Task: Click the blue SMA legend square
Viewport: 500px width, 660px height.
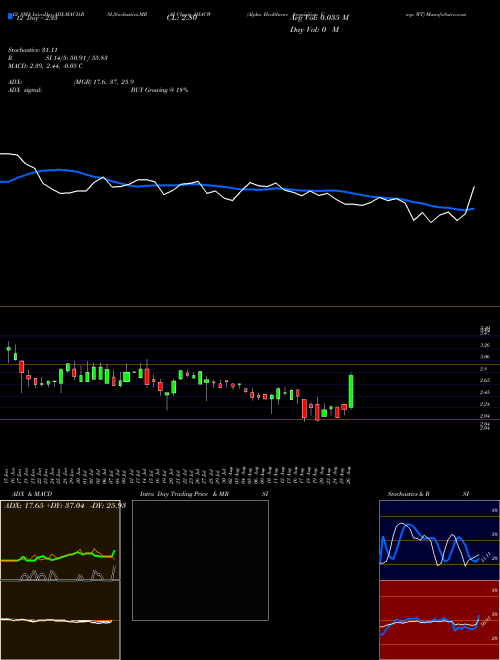Action: tap(11, 17)
